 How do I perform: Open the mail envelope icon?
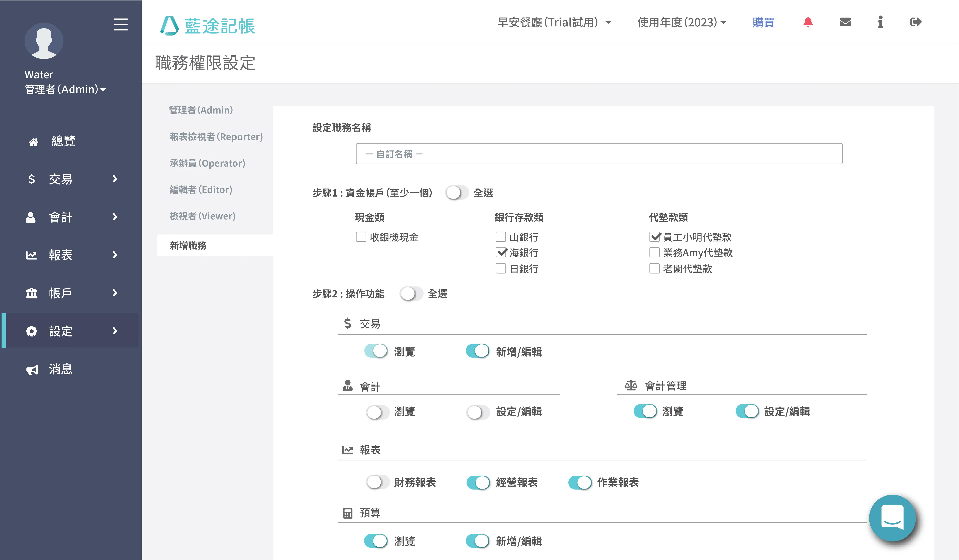pos(845,22)
